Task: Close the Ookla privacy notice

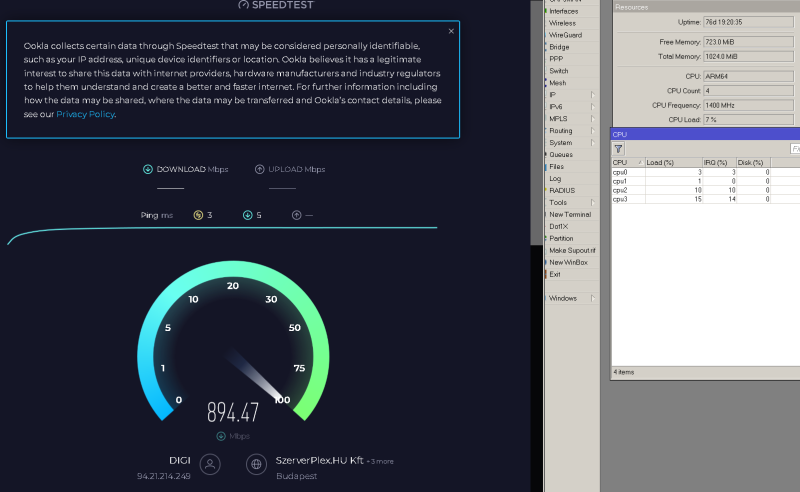Action: tap(451, 31)
